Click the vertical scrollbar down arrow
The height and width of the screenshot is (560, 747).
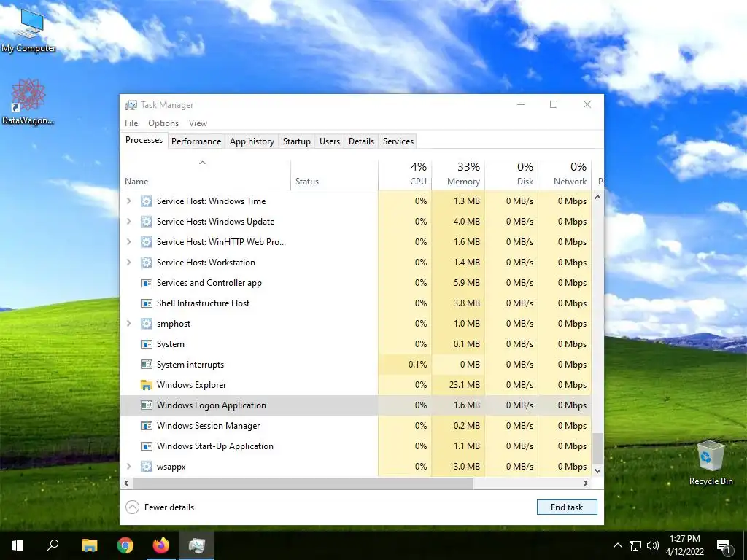pyautogui.click(x=598, y=470)
